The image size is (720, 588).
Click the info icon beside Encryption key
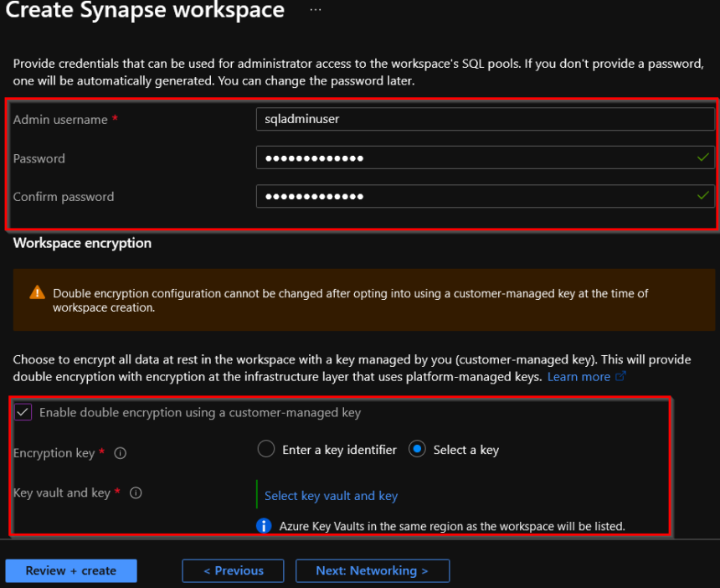point(120,453)
